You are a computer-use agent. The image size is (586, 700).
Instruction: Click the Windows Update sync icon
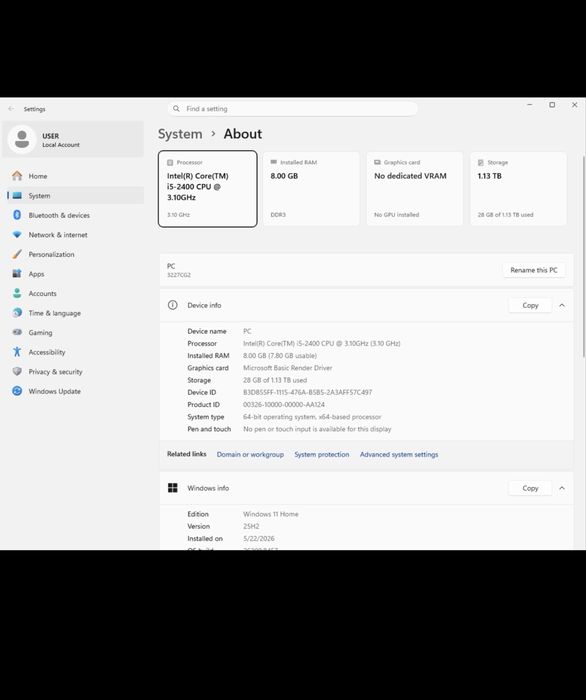pyautogui.click(x=17, y=391)
